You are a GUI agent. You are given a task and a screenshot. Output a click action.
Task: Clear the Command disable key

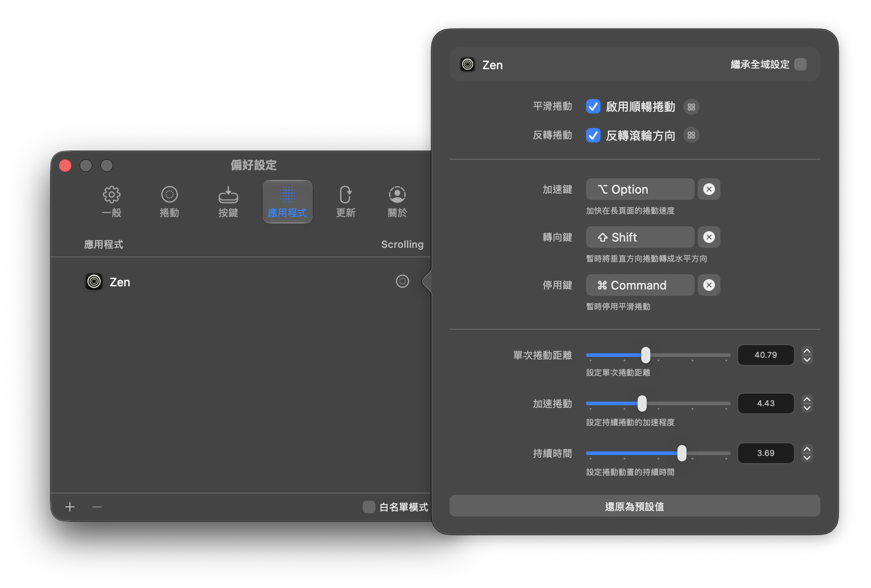pyautogui.click(x=709, y=285)
